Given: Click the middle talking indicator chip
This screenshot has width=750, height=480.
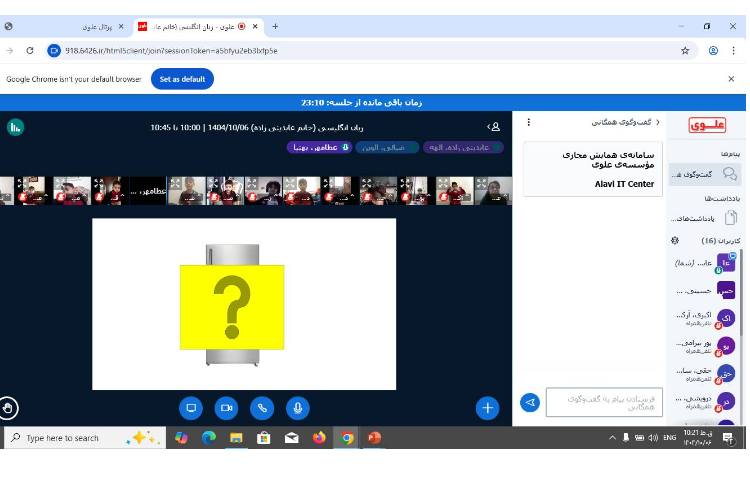Looking at the screenshot, I should click(387, 147).
